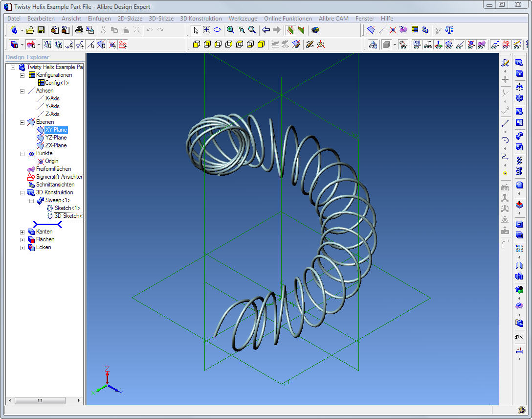Collapse the Punkte tree node
532x419 pixels.
coord(22,154)
